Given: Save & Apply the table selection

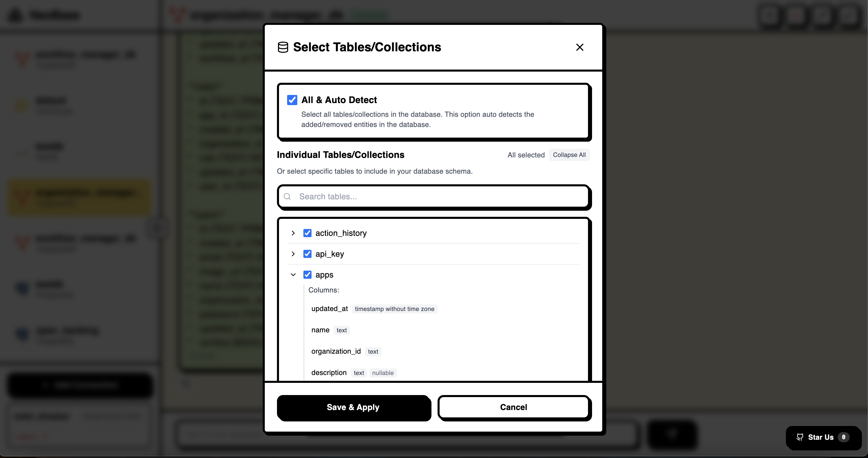Looking at the screenshot, I should tap(353, 407).
